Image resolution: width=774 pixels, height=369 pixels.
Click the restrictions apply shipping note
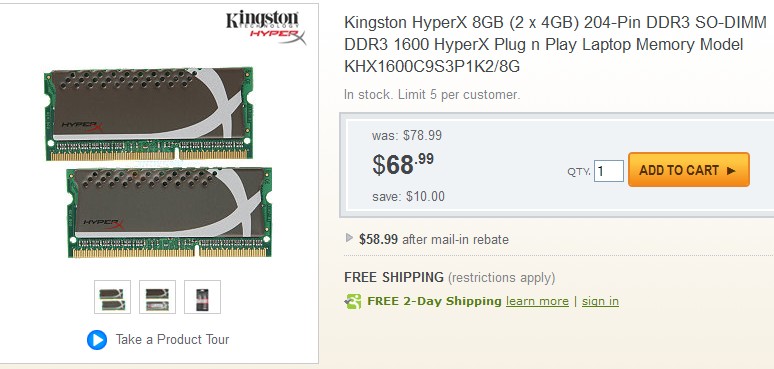[502, 278]
